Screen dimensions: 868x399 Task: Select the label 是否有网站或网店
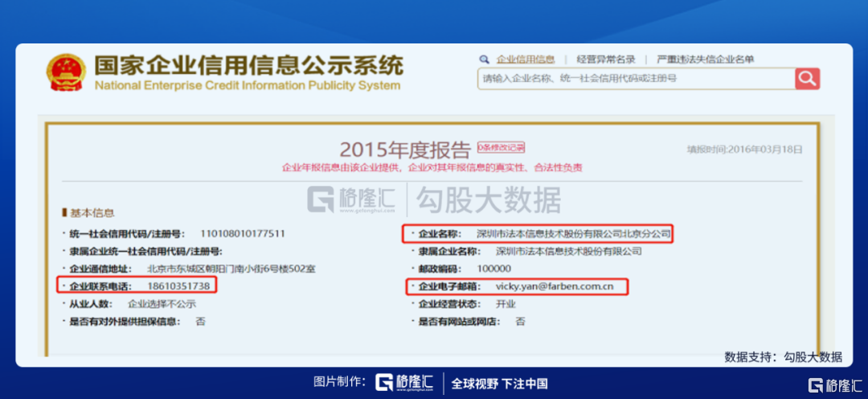tap(460, 322)
